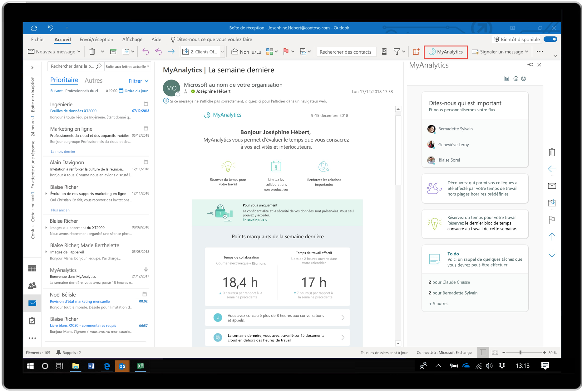Switch to the Envoi/réception tab

pos(96,39)
